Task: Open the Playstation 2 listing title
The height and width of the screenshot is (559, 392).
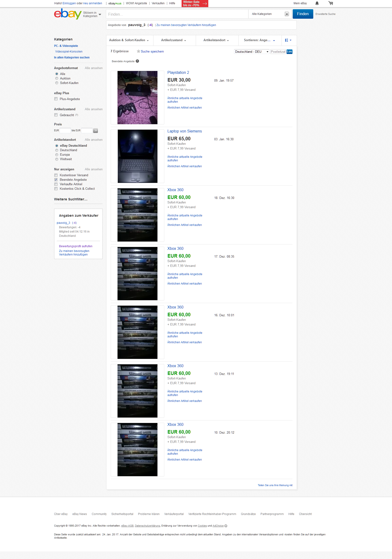Action: (x=178, y=73)
